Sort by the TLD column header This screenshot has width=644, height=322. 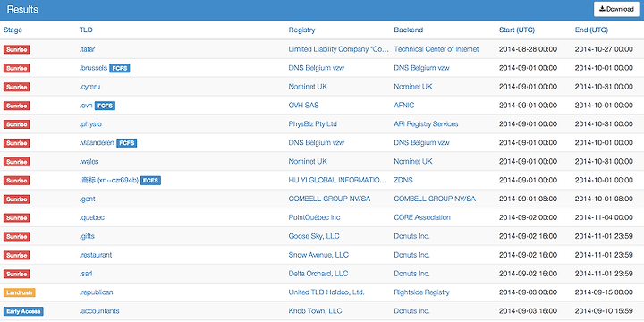coord(86,30)
